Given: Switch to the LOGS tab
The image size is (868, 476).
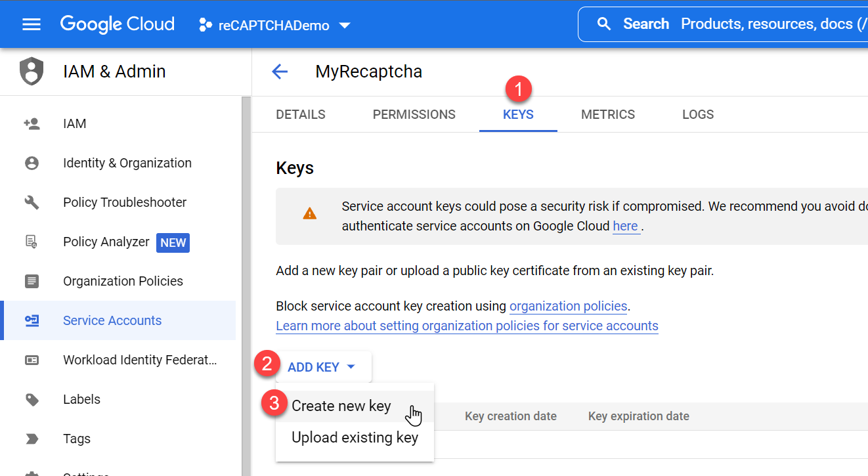Looking at the screenshot, I should pos(698,114).
